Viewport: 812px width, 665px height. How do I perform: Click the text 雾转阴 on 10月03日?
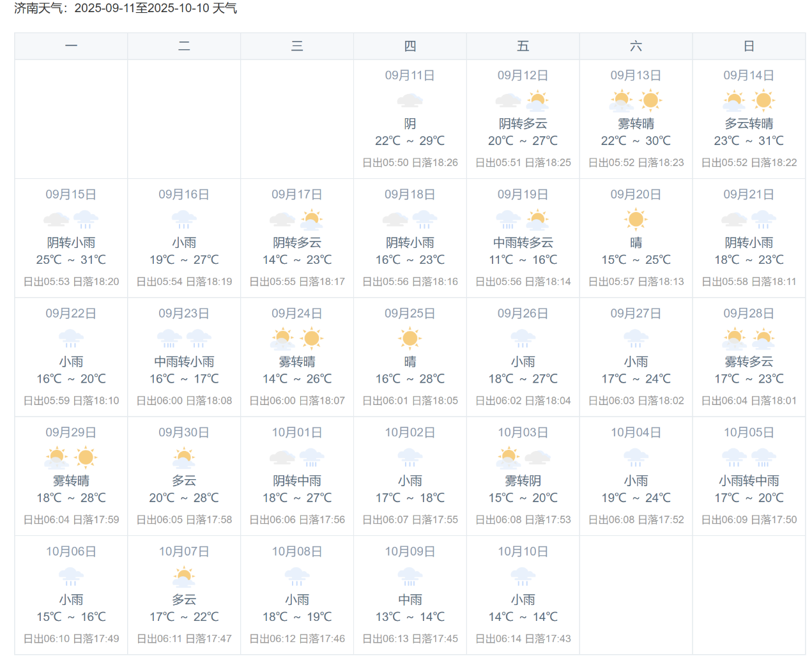point(523,481)
